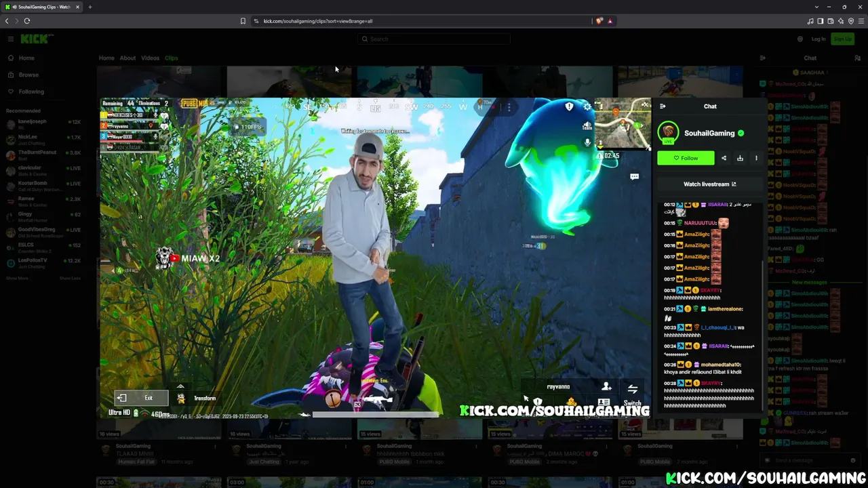Open the Brave VPN toolbar icon
Viewport: 868px width, 488px height.
[851, 21]
